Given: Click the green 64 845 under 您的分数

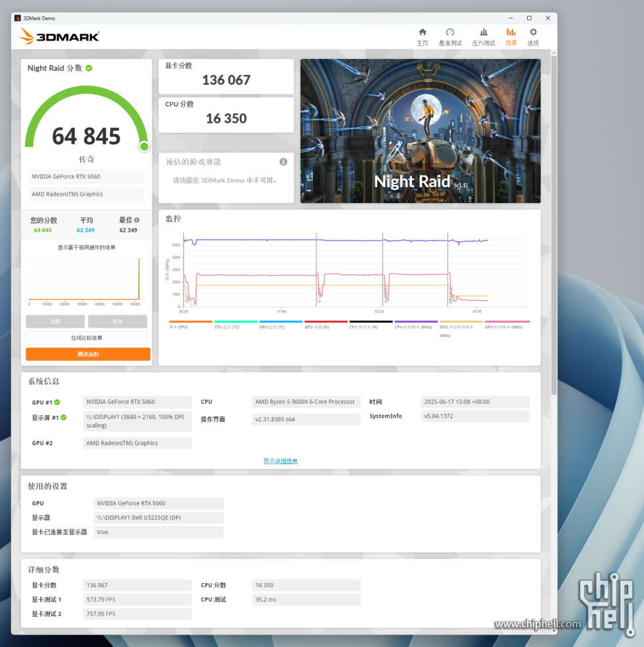Looking at the screenshot, I should pyautogui.click(x=43, y=231).
